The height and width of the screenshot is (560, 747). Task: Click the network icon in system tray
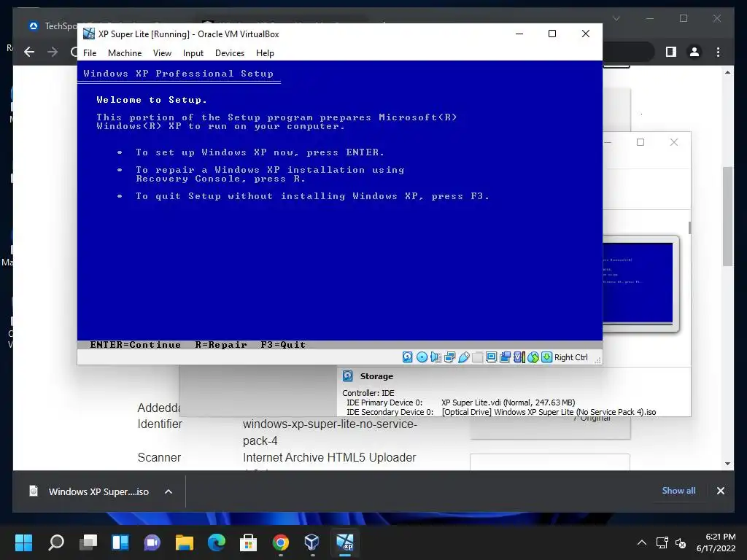662,542
